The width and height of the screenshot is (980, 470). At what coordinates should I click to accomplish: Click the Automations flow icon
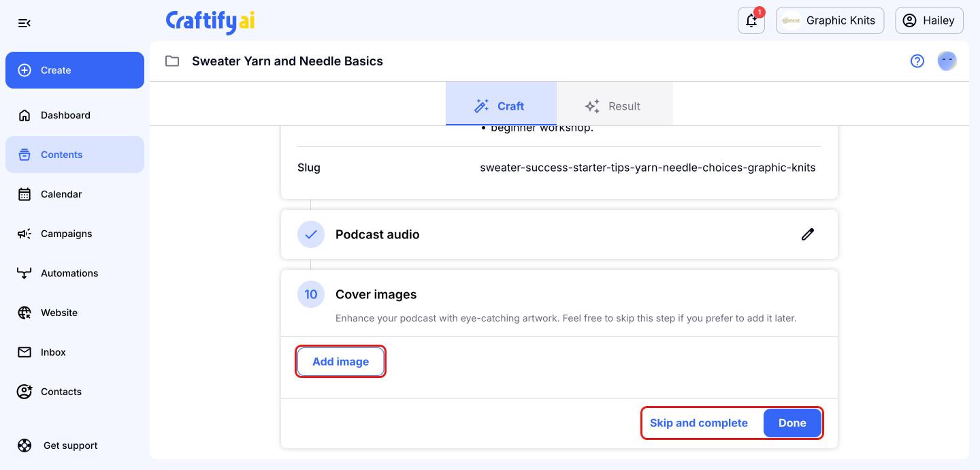(24, 273)
